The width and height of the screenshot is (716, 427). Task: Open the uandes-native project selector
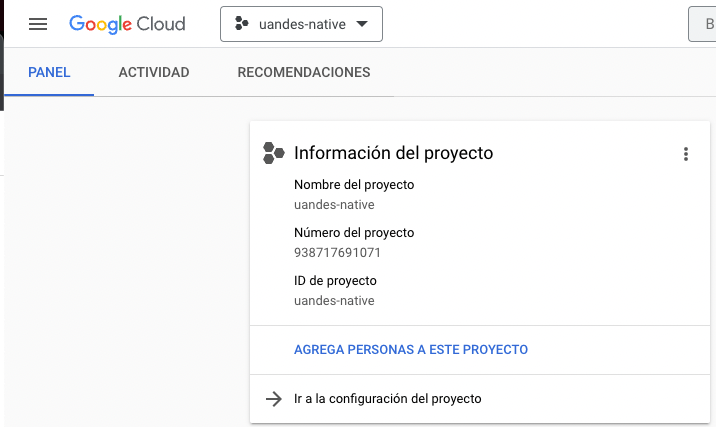pos(301,24)
